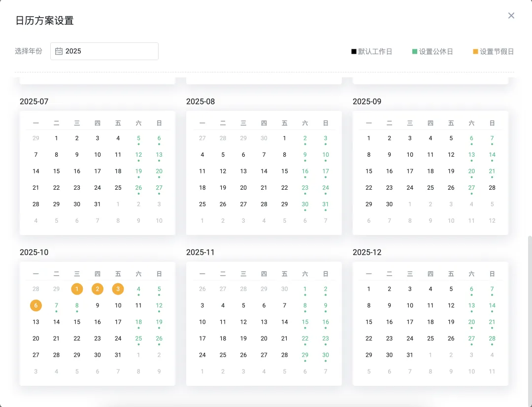
Task: Select date 31 in 2025-07 calendar
Action: coord(98,204)
